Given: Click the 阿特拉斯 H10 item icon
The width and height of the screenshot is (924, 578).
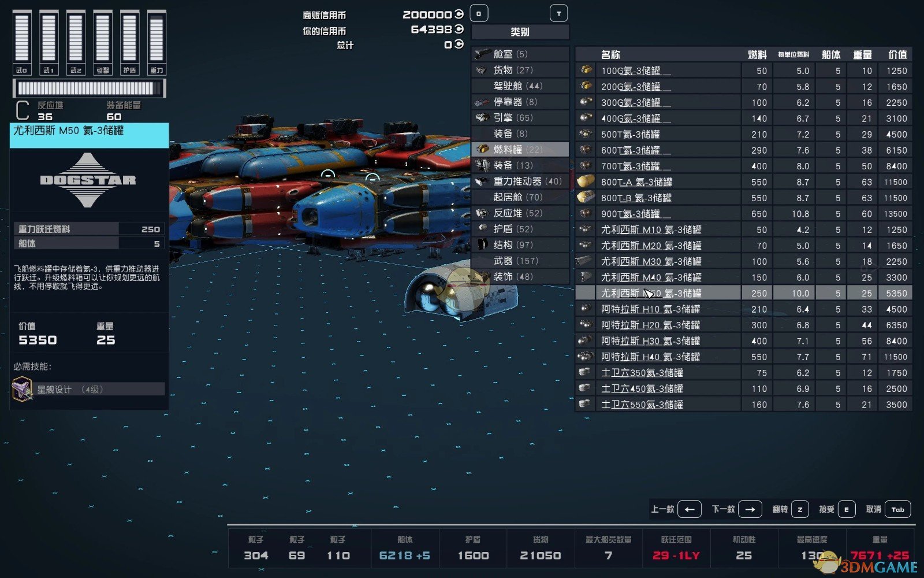Looking at the screenshot, I should click(586, 309).
